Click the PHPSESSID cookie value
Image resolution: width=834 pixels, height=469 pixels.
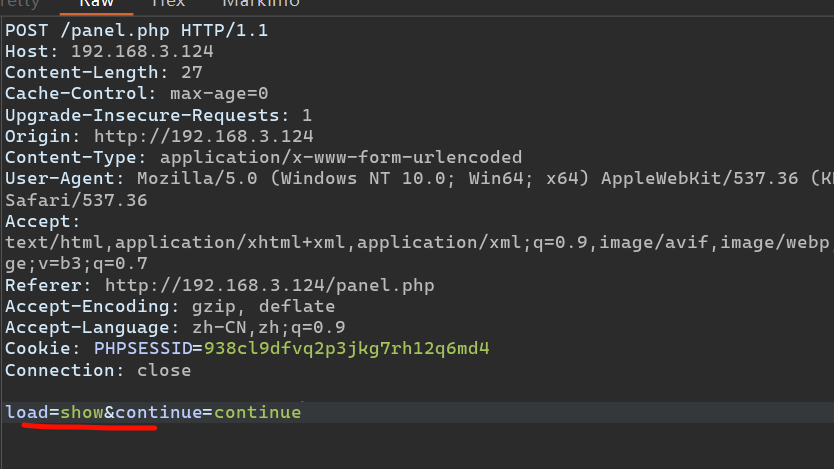(346, 348)
